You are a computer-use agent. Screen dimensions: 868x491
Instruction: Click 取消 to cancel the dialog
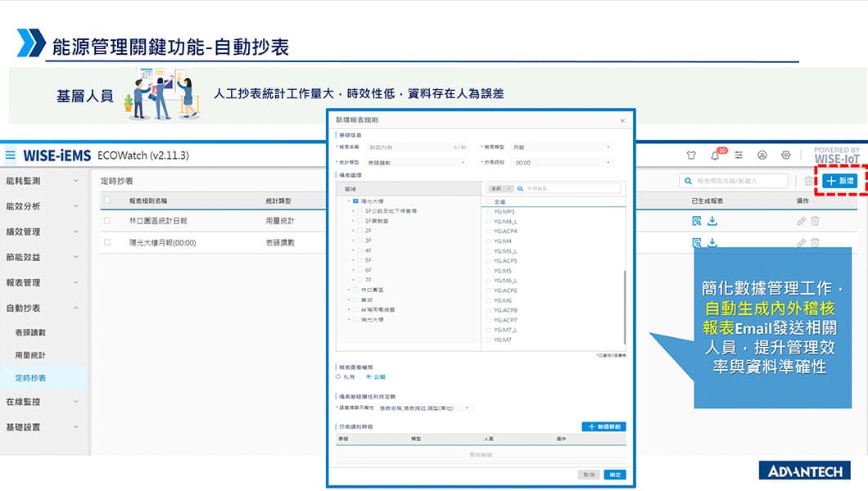pos(589,475)
